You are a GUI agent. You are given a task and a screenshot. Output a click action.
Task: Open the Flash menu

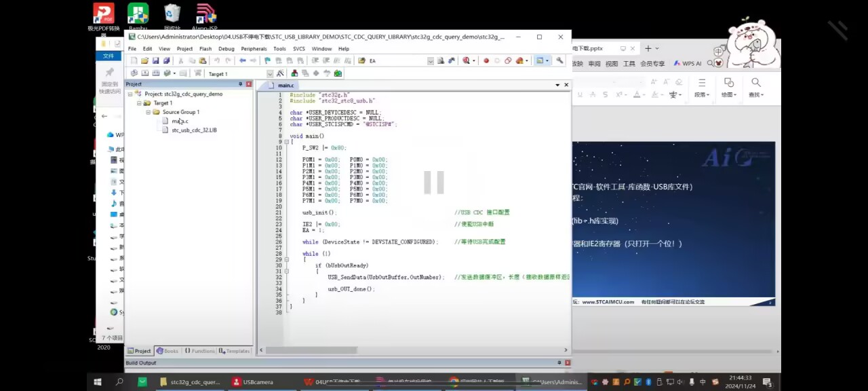coord(205,49)
